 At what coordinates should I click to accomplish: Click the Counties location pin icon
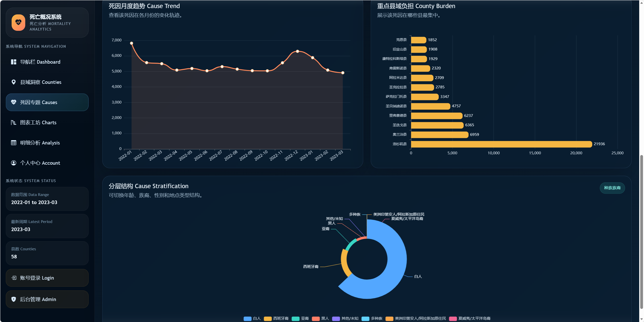14,82
